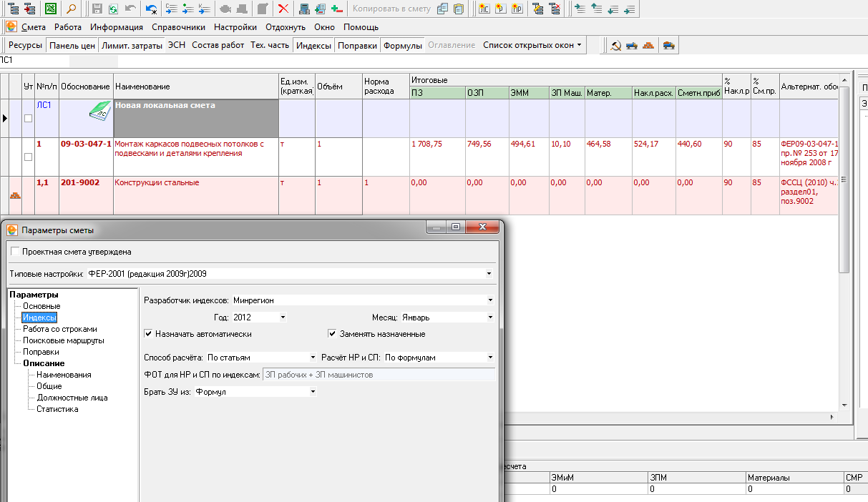Screen dimensions: 868x502
Task: Click the magnifier search icon
Action: (72, 9)
